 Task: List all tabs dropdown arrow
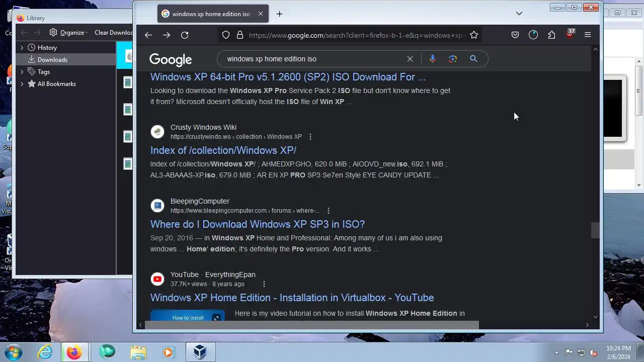click(x=519, y=14)
